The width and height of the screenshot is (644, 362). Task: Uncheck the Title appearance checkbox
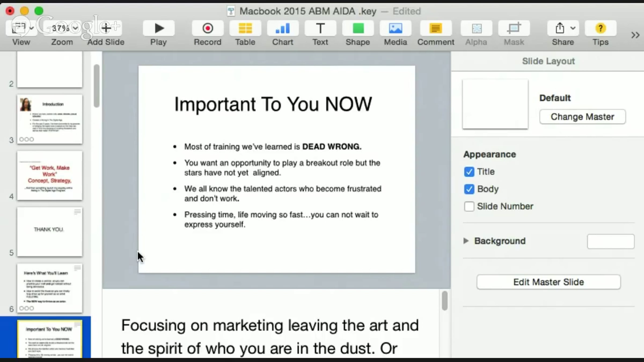click(469, 172)
